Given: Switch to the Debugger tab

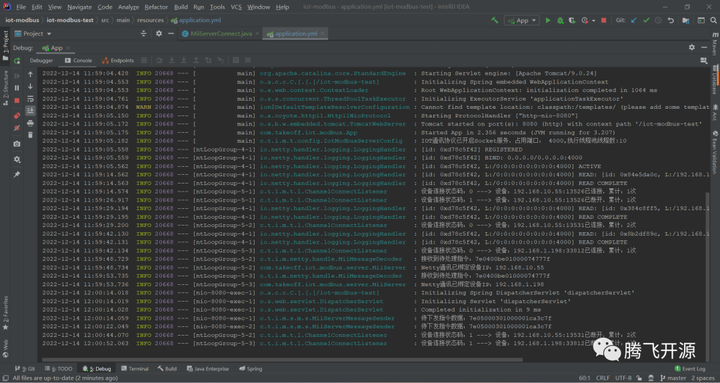Looking at the screenshot, I should [x=41, y=60].
